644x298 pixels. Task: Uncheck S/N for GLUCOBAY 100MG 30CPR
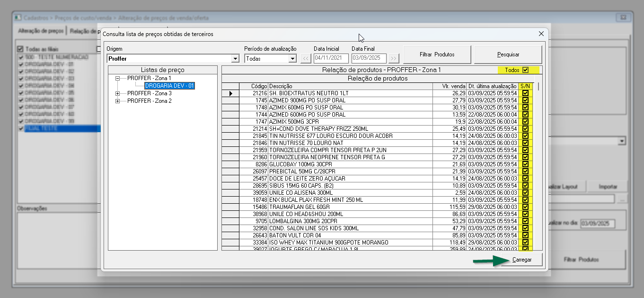pos(525,164)
